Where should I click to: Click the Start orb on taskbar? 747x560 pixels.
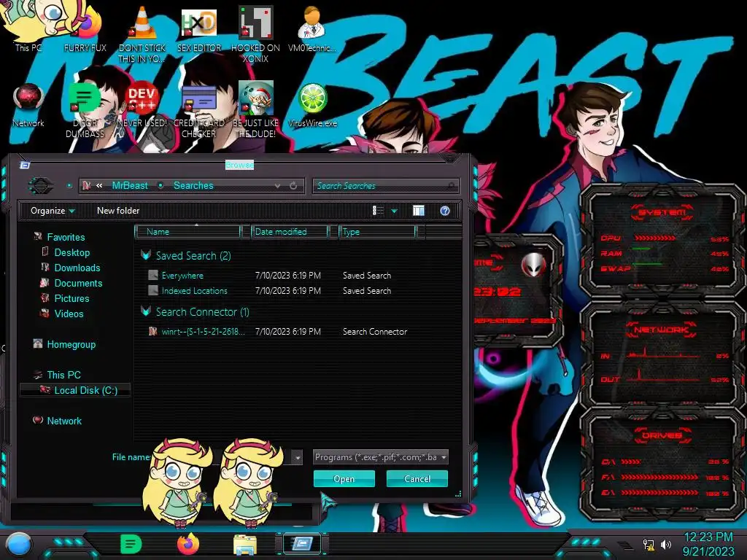coord(18,544)
